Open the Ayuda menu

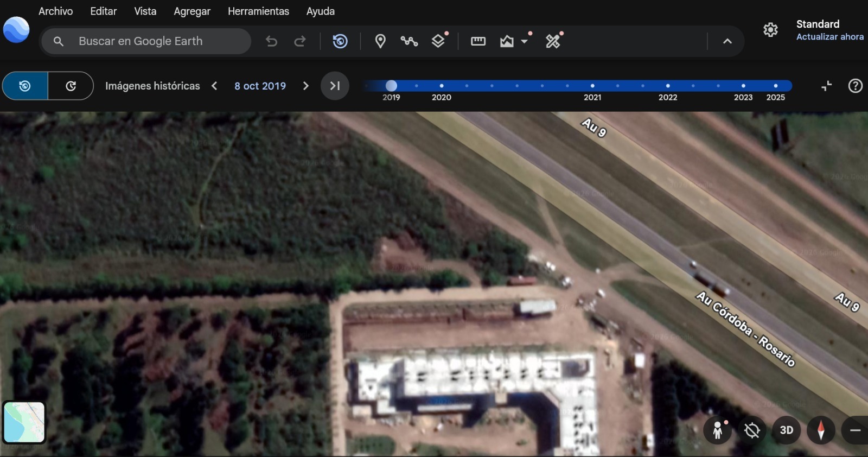(x=320, y=11)
